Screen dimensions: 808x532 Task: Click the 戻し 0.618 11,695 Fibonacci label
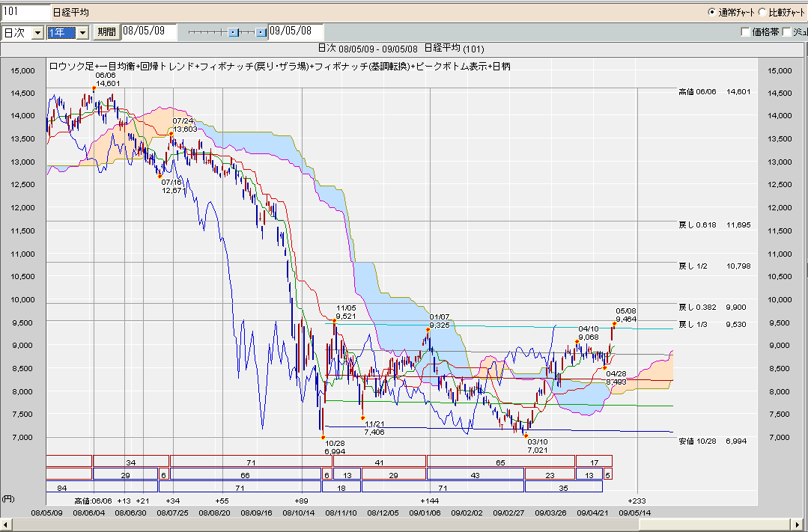pyautogui.click(x=714, y=225)
